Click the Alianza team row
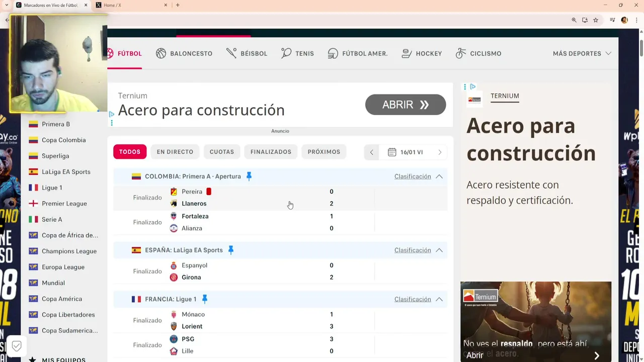This screenshot has height=362, width=644. (192, 228)
